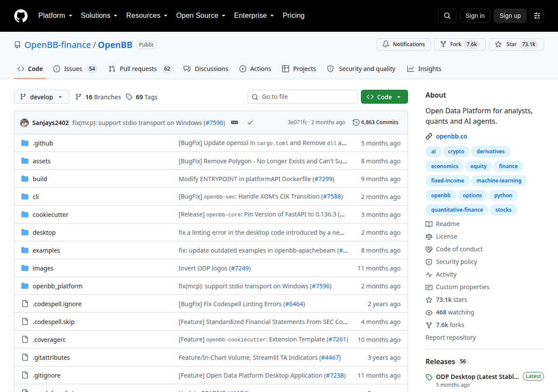Click the GitHub Octocat logo
The width and height of the screenshot is (558, 392).
[x=21, y=16]
